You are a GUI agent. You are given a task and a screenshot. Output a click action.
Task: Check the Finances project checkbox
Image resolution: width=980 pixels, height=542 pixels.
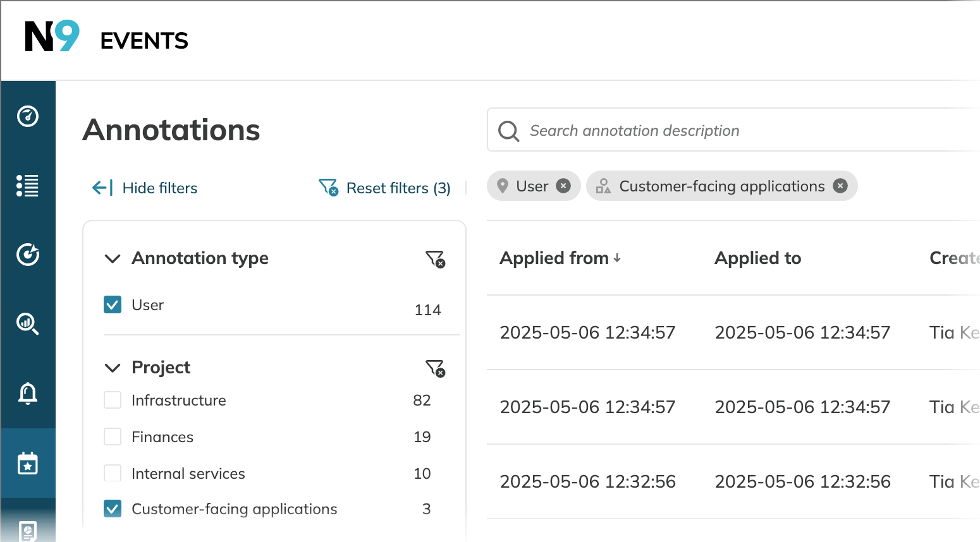point(113,437)
